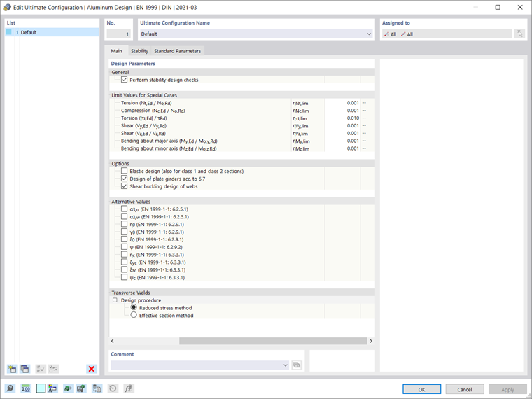Click the Shear Vz limit value 0.001

tap(342, 133)
